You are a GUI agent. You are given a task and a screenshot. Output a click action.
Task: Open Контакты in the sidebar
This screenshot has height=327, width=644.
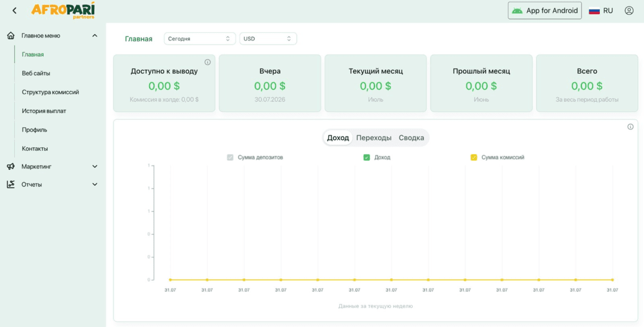coord(35,149)
